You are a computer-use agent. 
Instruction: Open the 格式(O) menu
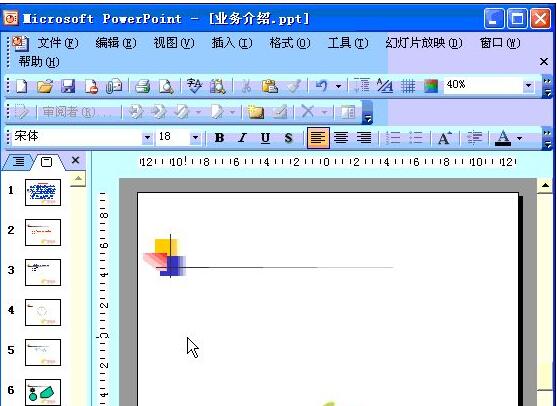pyautogui.click(x=290, y=43)
